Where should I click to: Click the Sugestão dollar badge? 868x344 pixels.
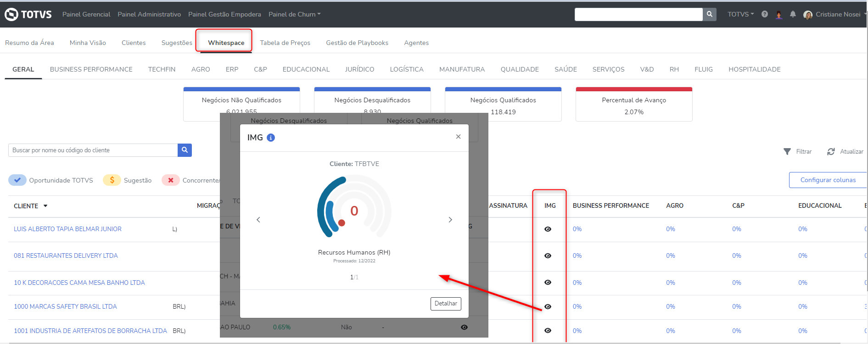pyautogui.click(x=112, y=180)
